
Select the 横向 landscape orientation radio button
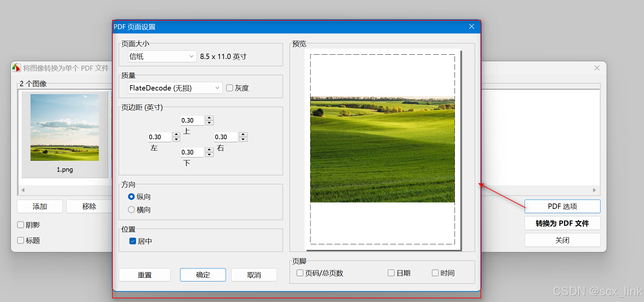pyautogui.click(x=131, y=210)
